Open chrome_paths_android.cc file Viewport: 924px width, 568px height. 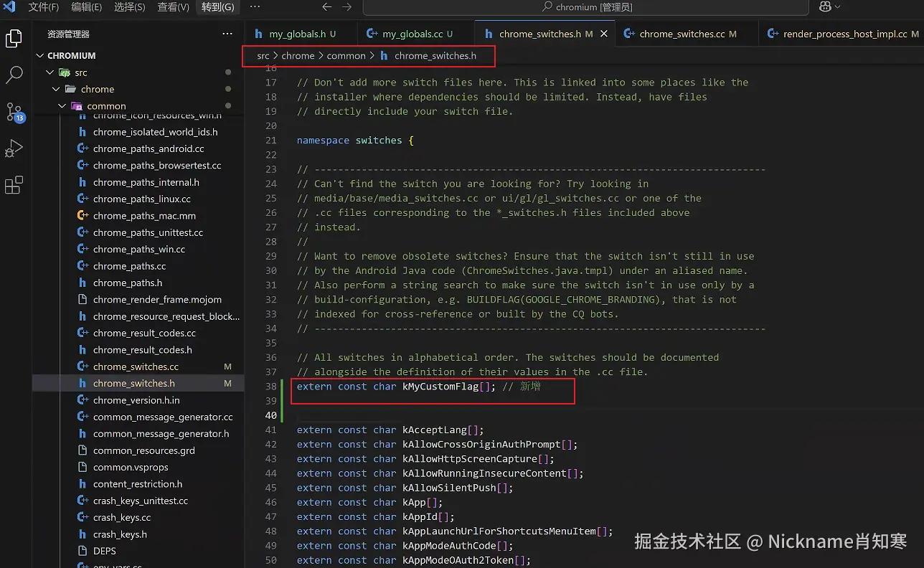148,148
